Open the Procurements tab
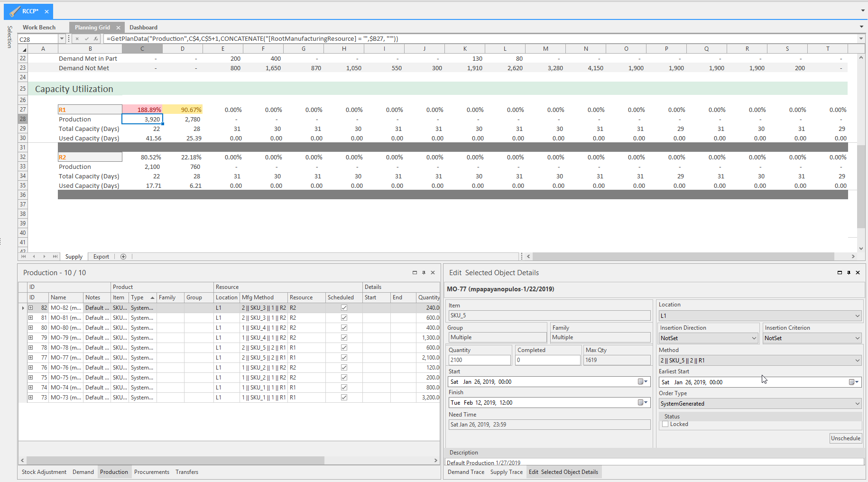 click(x=152, y=472)
